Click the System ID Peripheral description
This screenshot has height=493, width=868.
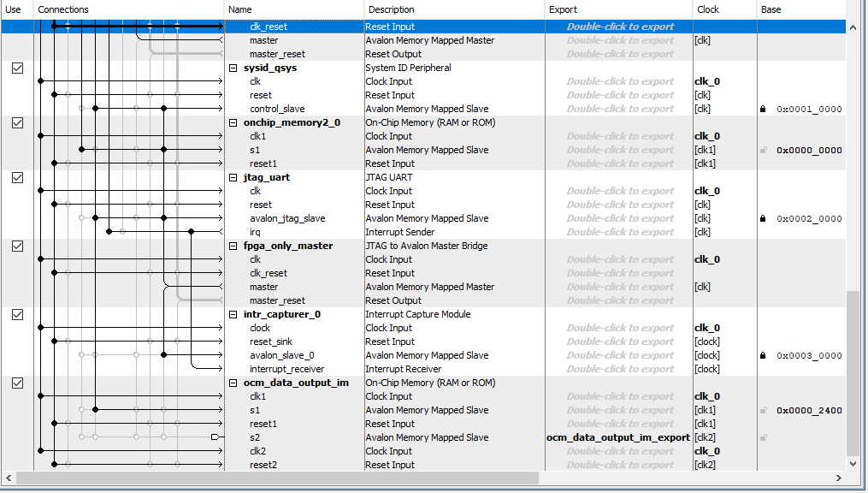pyautogui.click(x=408, y=68)
